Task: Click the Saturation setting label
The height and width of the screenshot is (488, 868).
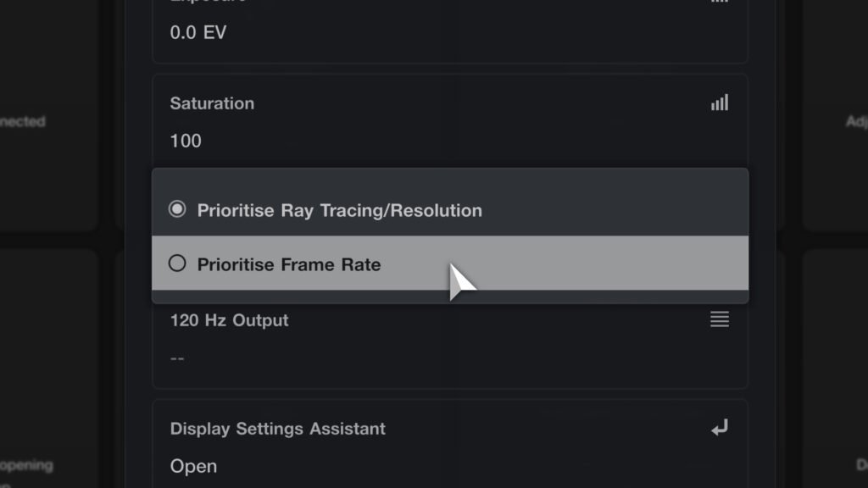Action: (x=212, y=103)
